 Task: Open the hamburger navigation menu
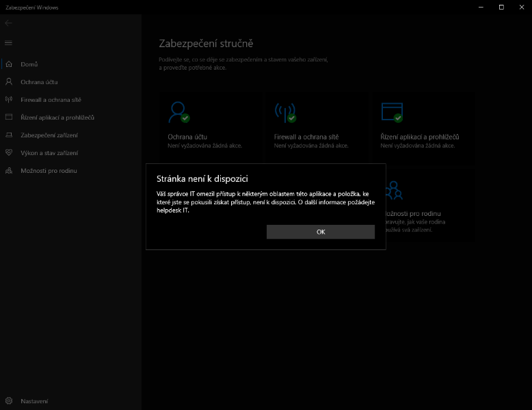[x=8, y=43]
